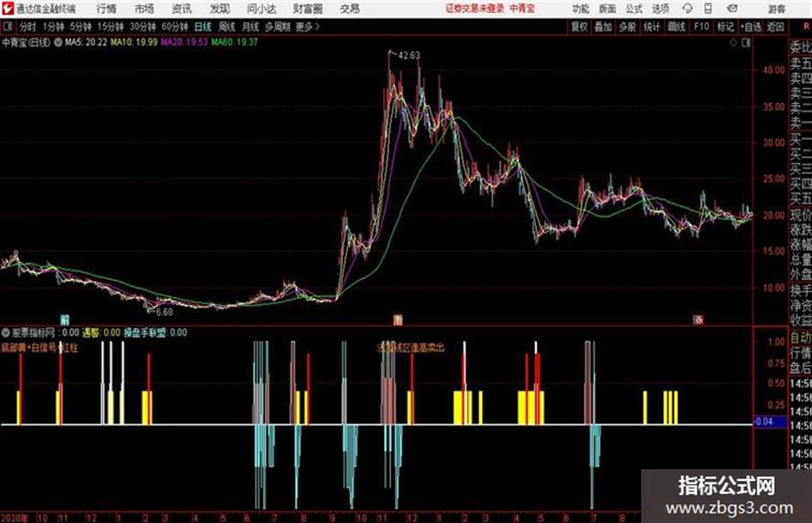The image size is (812, 523).
Task: Expand 更多 period options
Action: pos(308,27)
